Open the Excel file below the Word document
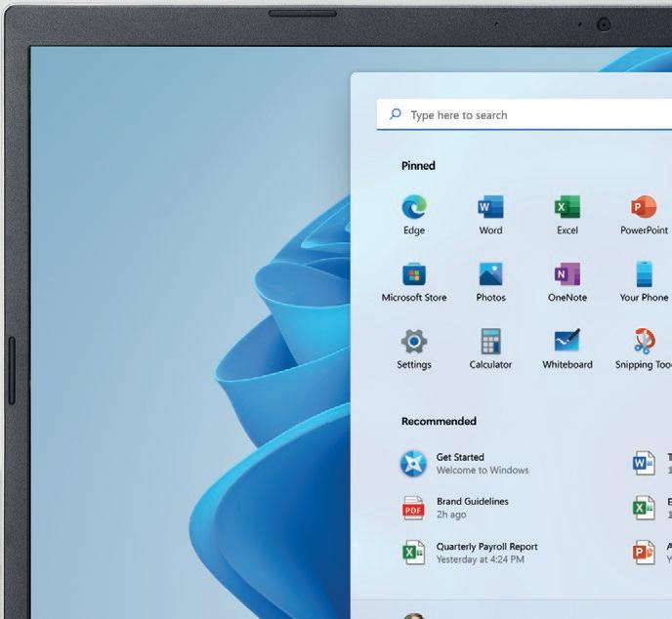672x619 pixels. click(x=644, y=508)
